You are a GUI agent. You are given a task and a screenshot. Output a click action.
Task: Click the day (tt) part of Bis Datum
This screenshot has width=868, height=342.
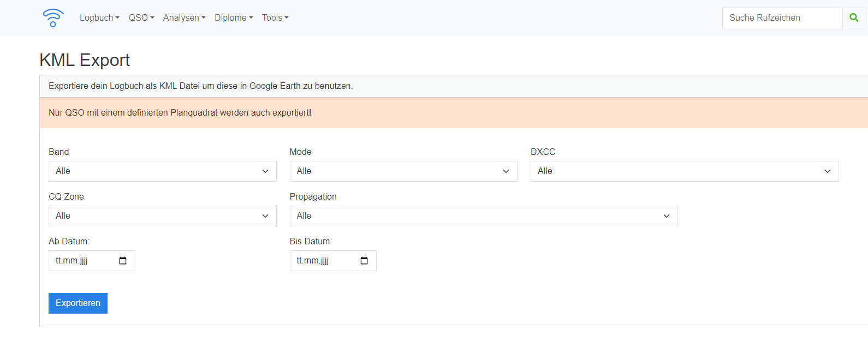click(x=299, y=261)
